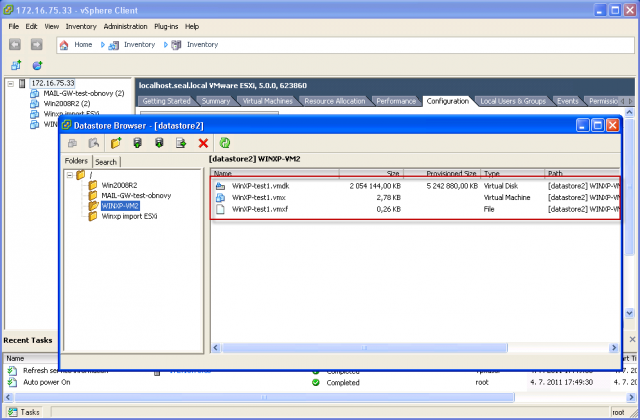
Task: Switch to the Getting Started tab
Action: tap(167, 101)
